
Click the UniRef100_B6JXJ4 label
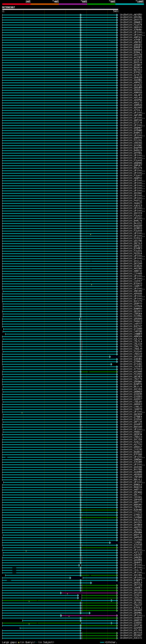click(x=131, y=387)
